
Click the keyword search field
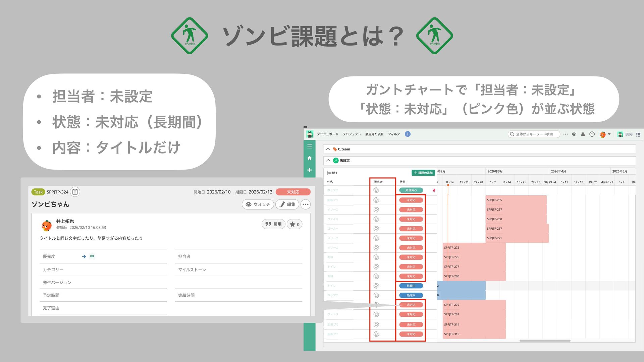click(534, 134)
